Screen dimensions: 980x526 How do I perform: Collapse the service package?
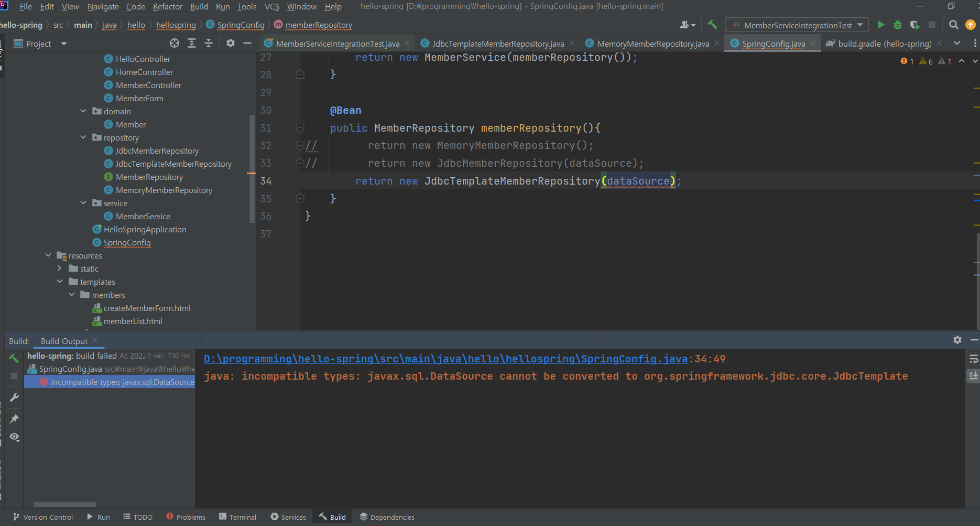click(83, 203)
